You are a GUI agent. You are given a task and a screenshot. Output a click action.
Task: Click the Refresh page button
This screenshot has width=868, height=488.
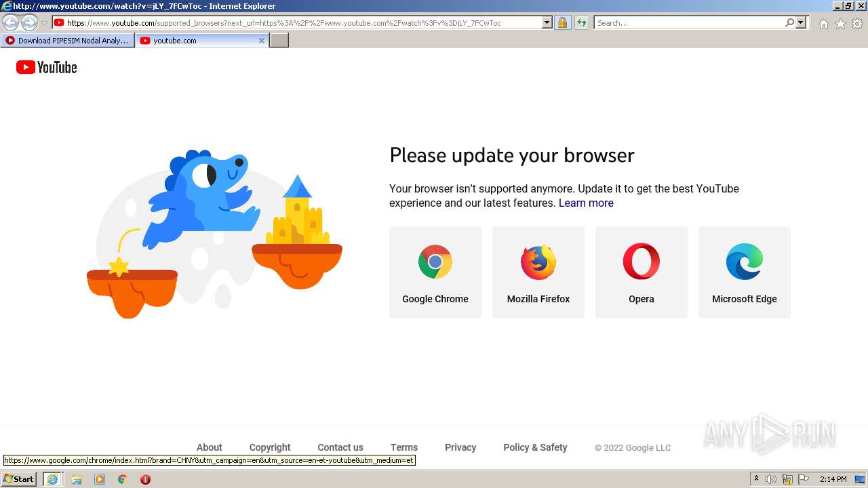point(581,22)
